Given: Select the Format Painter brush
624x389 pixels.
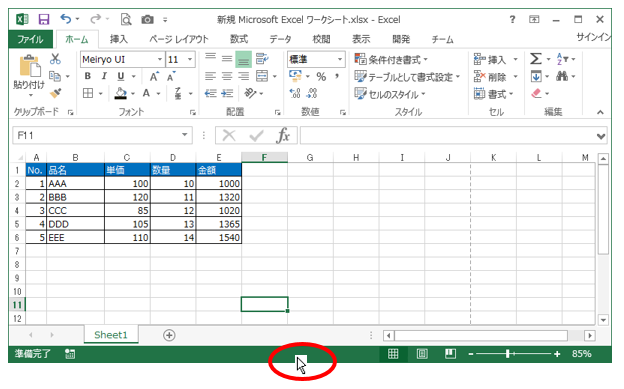Looking at the screenshot, I should click(x=56, y=93).
